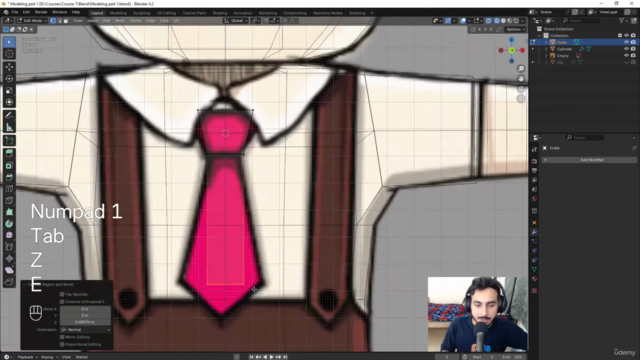
Task: Enable edge select mode
Action: 59,21
